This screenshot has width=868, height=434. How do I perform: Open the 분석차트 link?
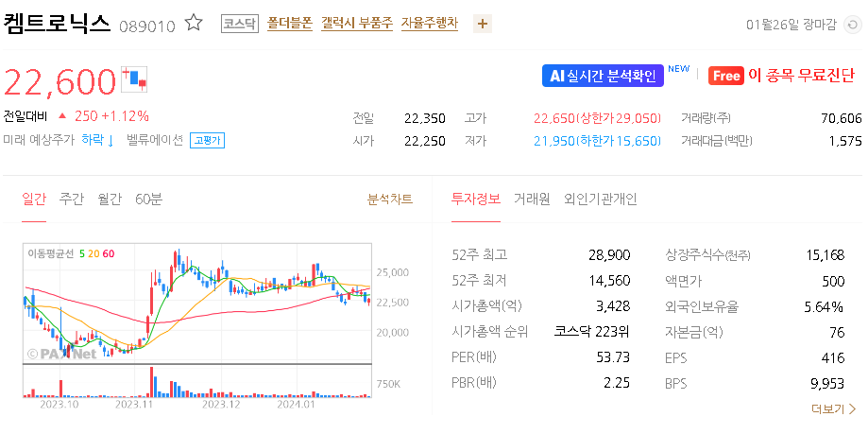390,199
